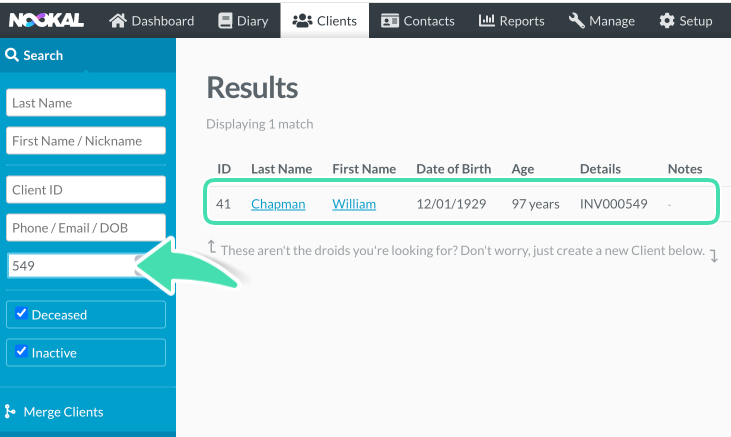Image resolution: width=731 pixels, height=437 pixels.
Task: Click the Search magnifier icon
Action: (x=12, y=55)
